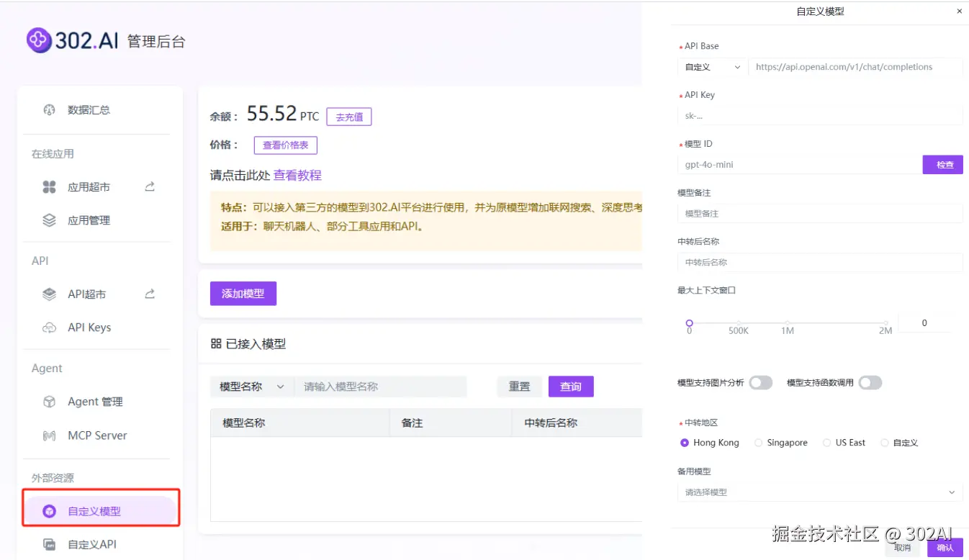Select the 应用超市 sidebar icon
969x560 pixels.
(48, 186)
